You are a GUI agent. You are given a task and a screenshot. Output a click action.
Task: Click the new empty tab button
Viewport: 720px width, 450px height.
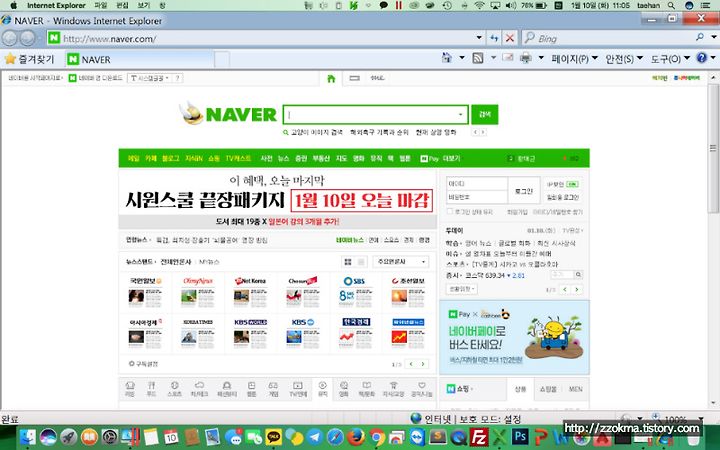point(222,60)
